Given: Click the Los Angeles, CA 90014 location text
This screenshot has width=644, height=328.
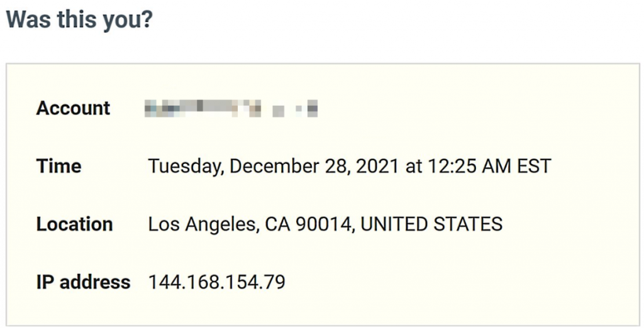Looking at the screenshot, I should (x=251, y=224).
